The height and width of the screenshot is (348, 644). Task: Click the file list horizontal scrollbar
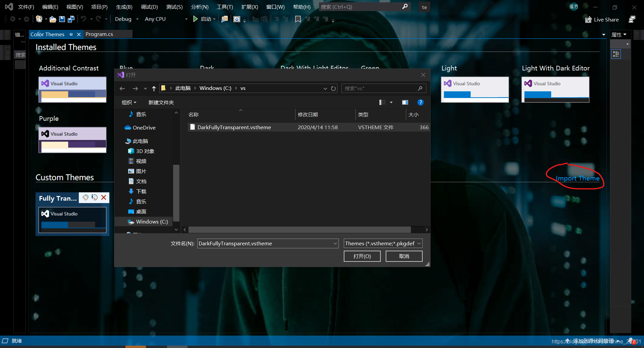[300, 230]
